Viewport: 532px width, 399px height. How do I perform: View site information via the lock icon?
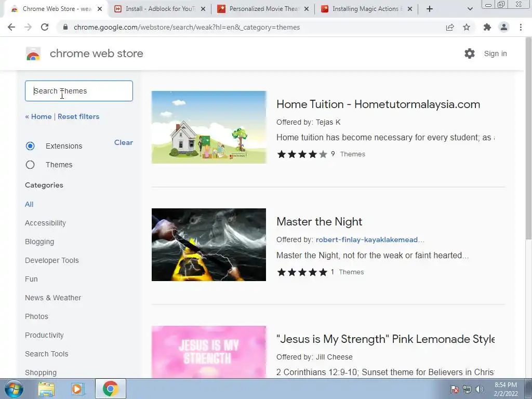65,27
